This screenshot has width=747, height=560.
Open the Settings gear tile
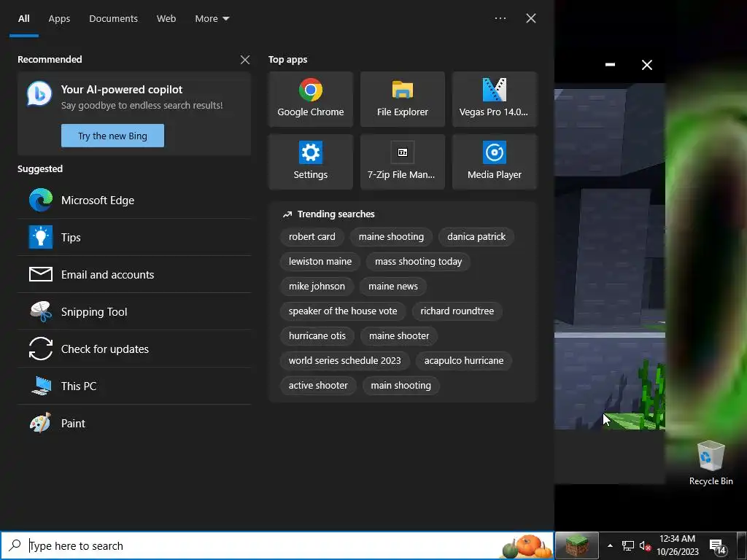click(310, 162)
